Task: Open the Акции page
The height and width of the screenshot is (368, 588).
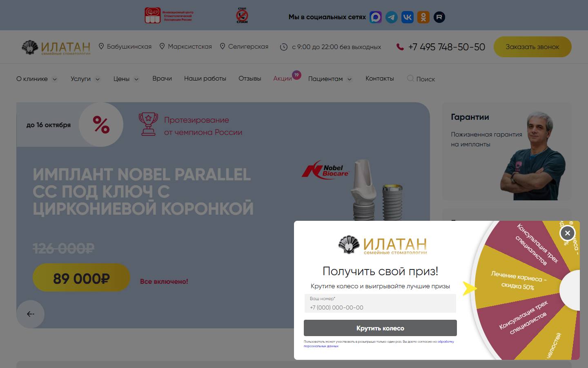Action: click(283, 79)
